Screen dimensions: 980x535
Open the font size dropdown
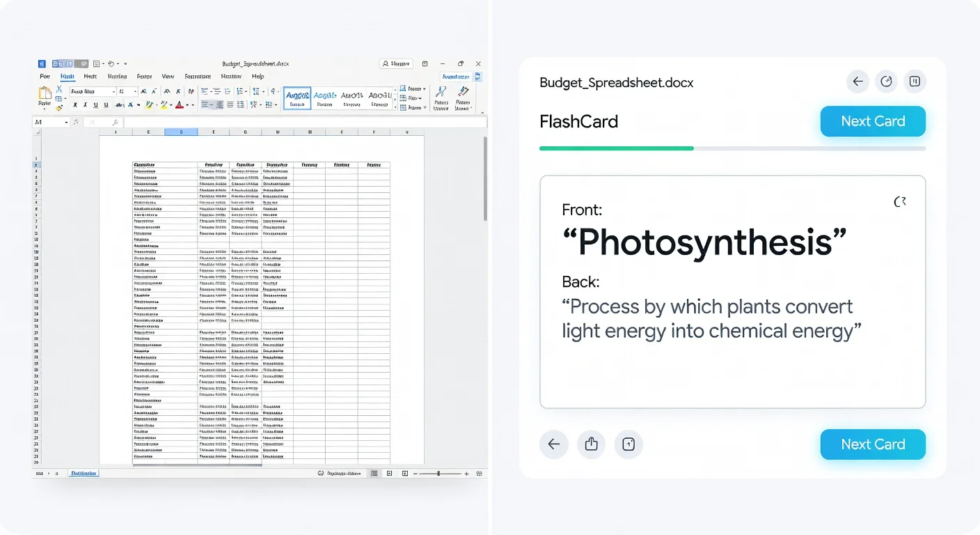tap(135, 91)
